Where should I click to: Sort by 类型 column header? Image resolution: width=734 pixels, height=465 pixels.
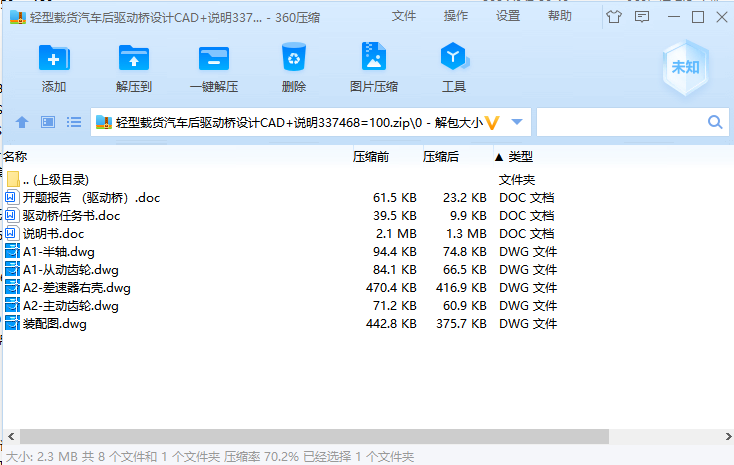click(x=521, y=156)
